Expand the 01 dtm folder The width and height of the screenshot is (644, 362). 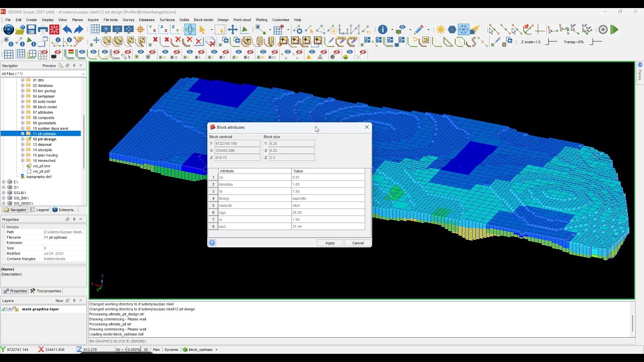(23, 80)
